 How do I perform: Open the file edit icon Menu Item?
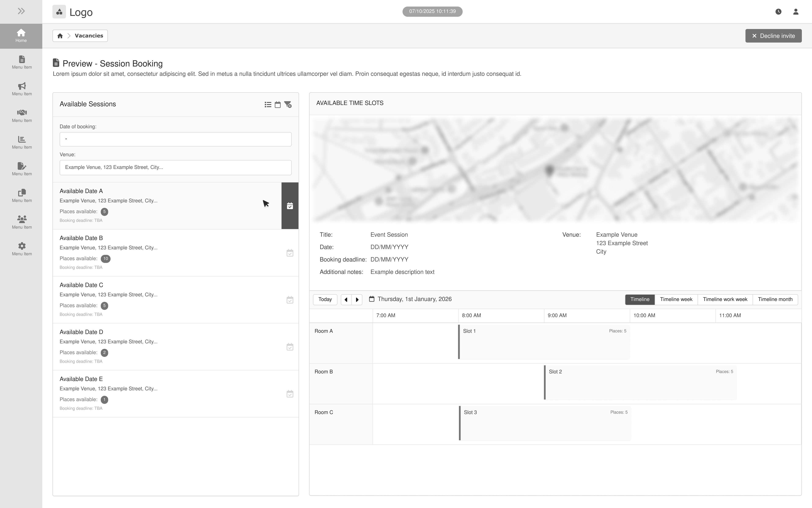(x=22, y=169)
